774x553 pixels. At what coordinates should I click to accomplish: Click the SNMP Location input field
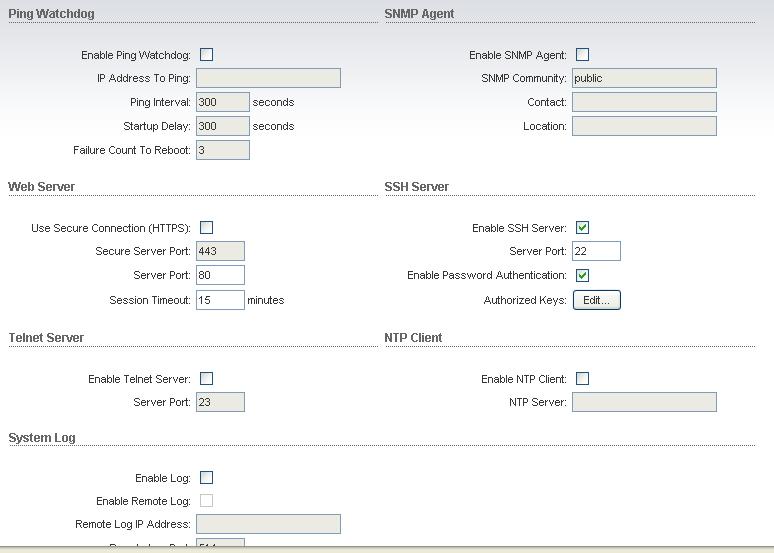coord(644,126)
